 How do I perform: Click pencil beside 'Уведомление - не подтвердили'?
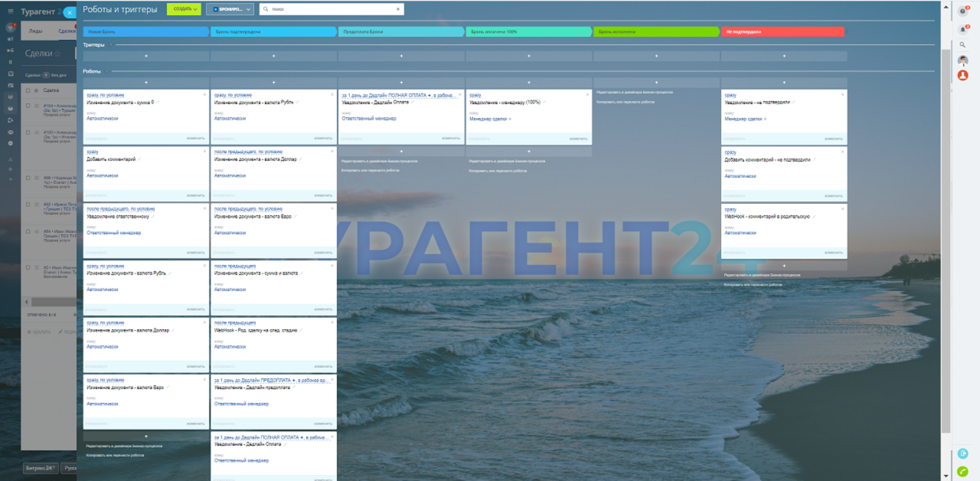794,102
